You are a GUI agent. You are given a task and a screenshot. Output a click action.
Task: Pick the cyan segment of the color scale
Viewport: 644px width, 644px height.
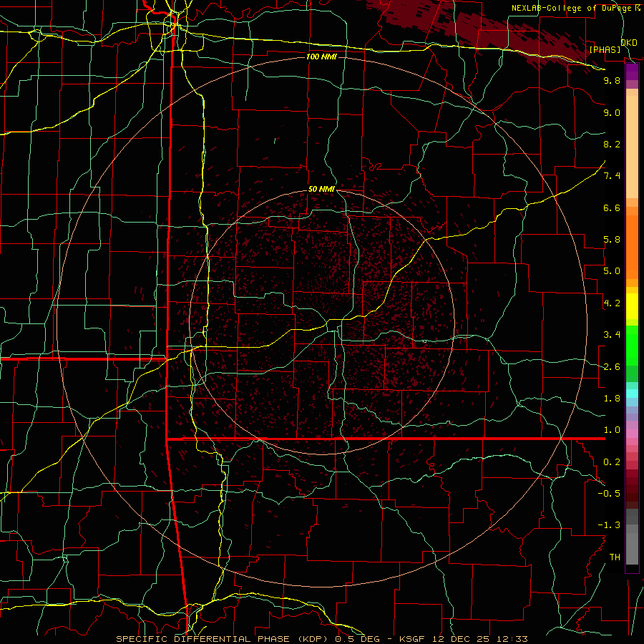(632, 394)
